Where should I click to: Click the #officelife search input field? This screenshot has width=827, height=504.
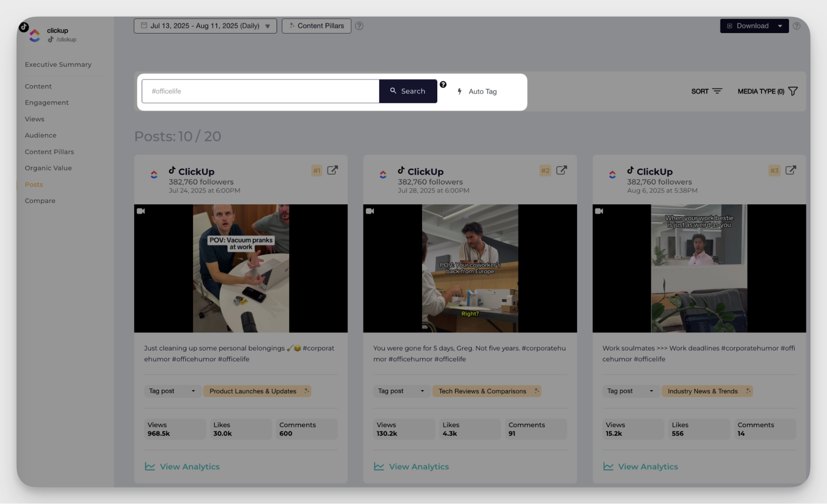tap(260, 91)
